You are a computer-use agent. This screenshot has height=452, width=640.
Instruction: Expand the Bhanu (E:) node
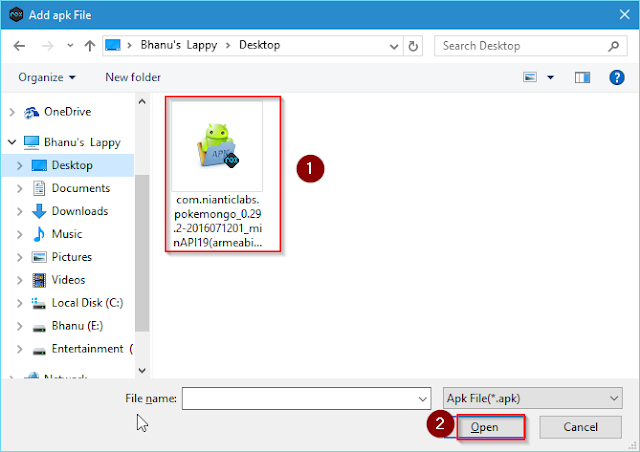coord(20,326)
